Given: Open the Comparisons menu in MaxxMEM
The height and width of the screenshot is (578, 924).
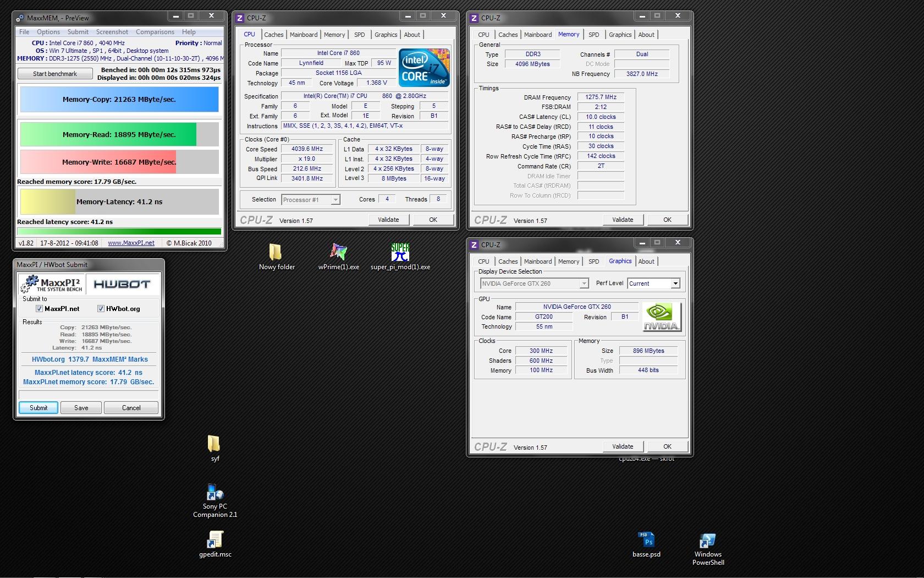Looking at the screenshot, I should 155,32.
